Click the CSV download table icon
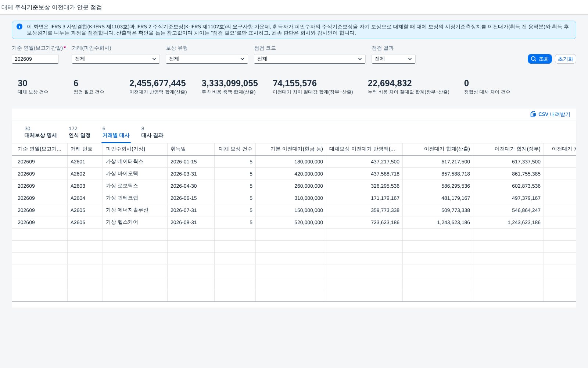The image size is (588, 368). (533, 114)
